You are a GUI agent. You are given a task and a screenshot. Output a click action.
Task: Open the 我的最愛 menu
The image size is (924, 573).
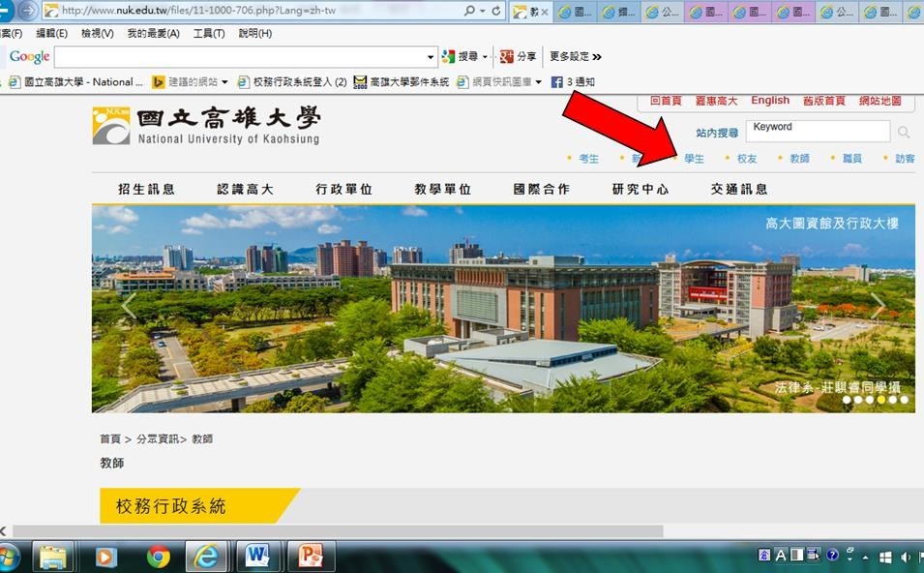[153, 34]
